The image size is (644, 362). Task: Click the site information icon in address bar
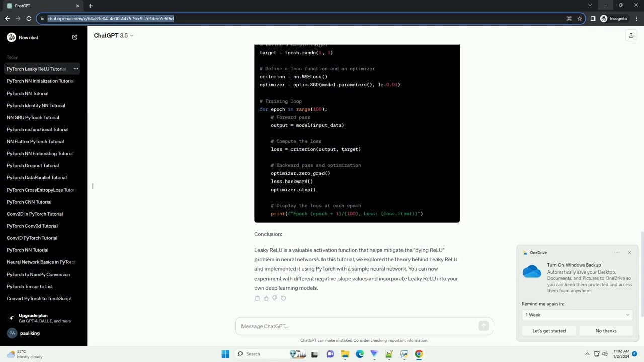point(42,19)
